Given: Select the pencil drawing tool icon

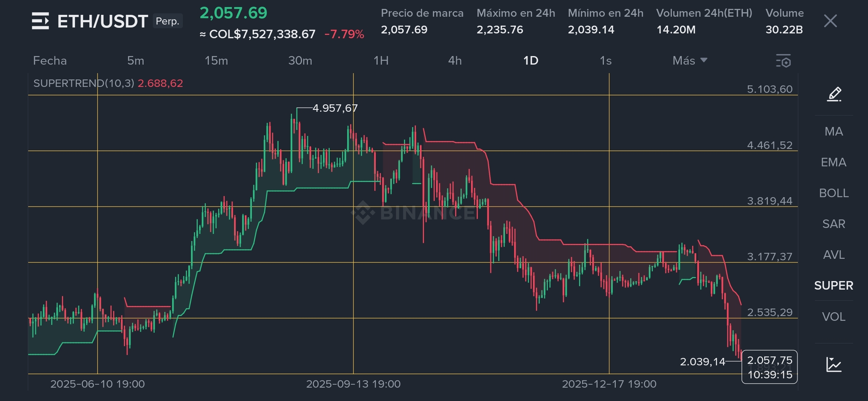Looking at the screenshot, I should [834, 94].
